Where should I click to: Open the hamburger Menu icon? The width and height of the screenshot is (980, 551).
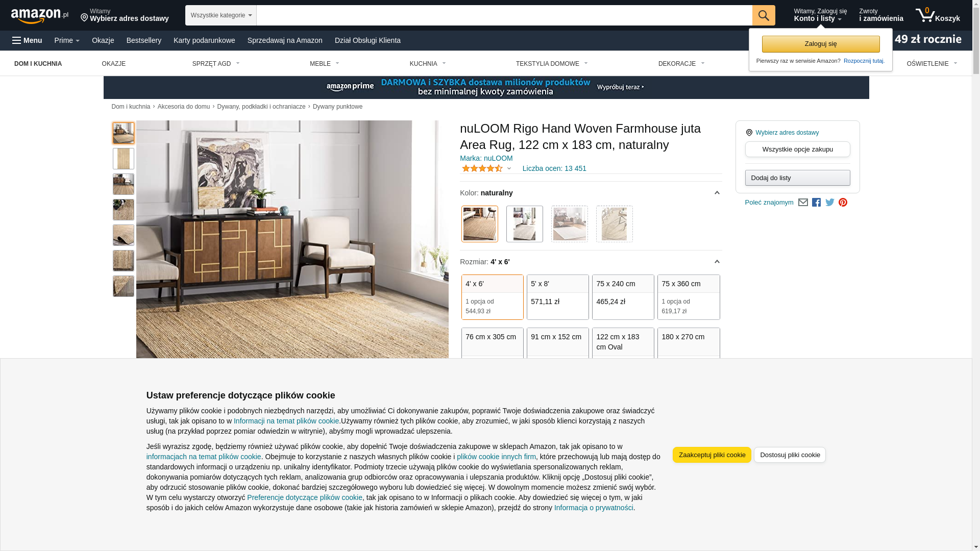(x=27, y=40)
